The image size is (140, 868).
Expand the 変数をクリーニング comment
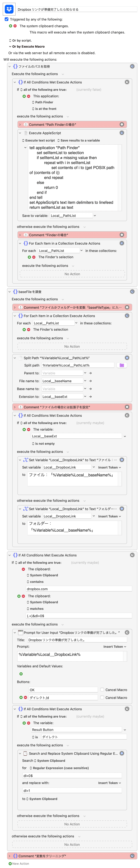[9, 856]
